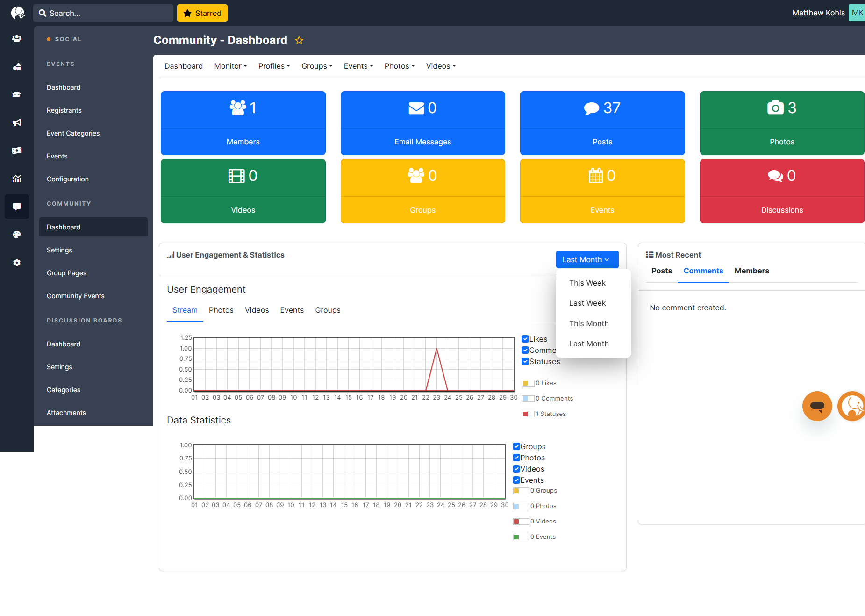
Task: Switch to the Members tab in Most Recent
Action: coord(751,271)
